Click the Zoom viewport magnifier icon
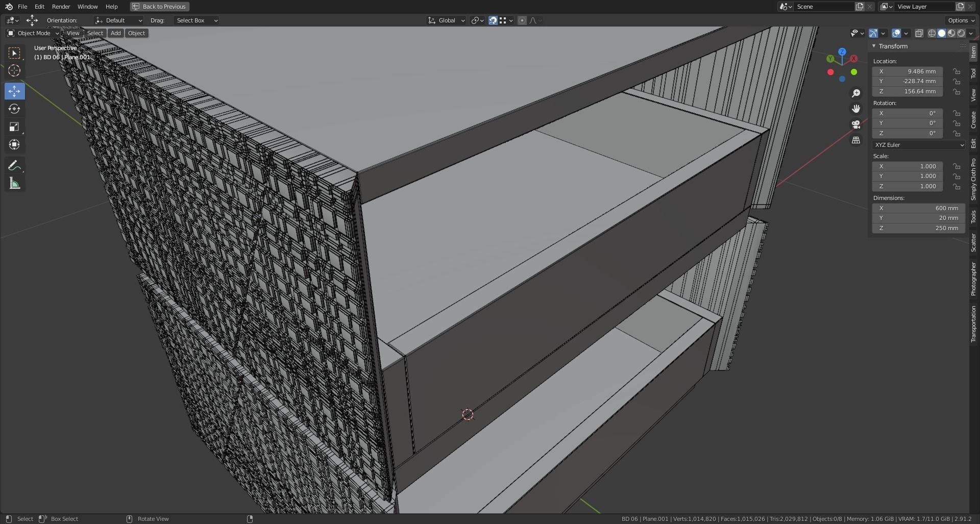980x524 pixels. 856,93
